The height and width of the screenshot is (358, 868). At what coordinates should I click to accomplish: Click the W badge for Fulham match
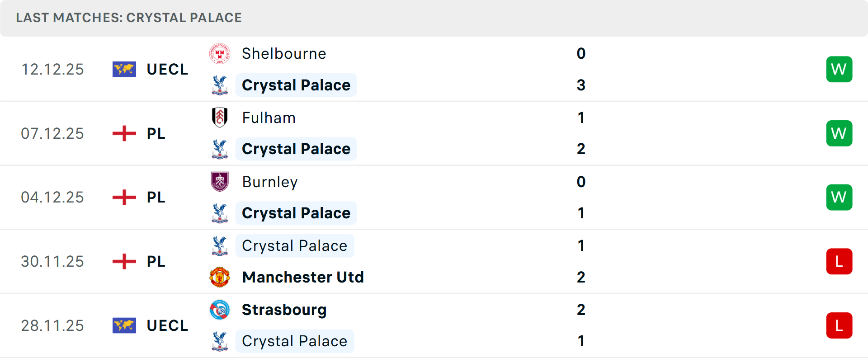[x=839, y=133]
